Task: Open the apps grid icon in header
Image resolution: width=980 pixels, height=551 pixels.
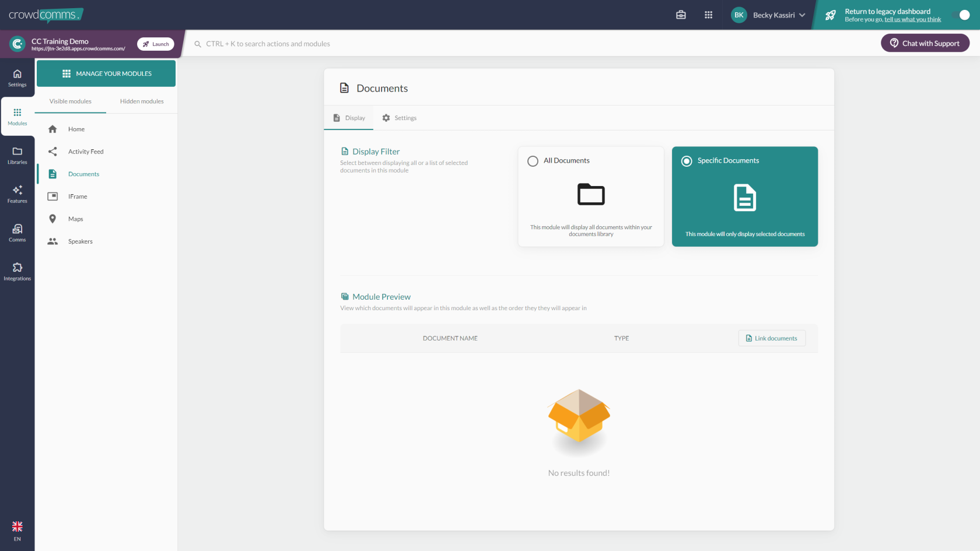Action: 708,15
